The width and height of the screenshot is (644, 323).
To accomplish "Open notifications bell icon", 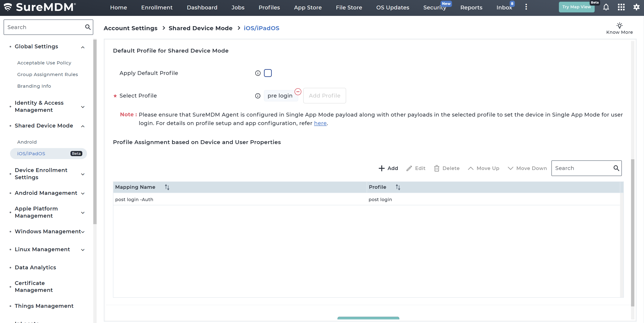I will pyautogui.click(x=606, y=7).
